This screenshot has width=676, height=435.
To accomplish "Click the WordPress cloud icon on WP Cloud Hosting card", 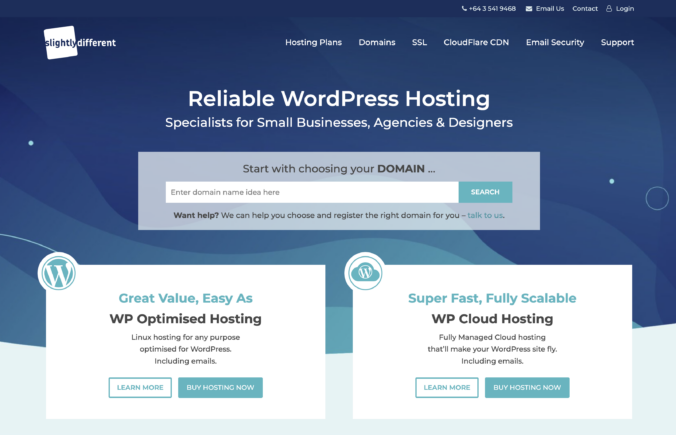I will (365, 273).
